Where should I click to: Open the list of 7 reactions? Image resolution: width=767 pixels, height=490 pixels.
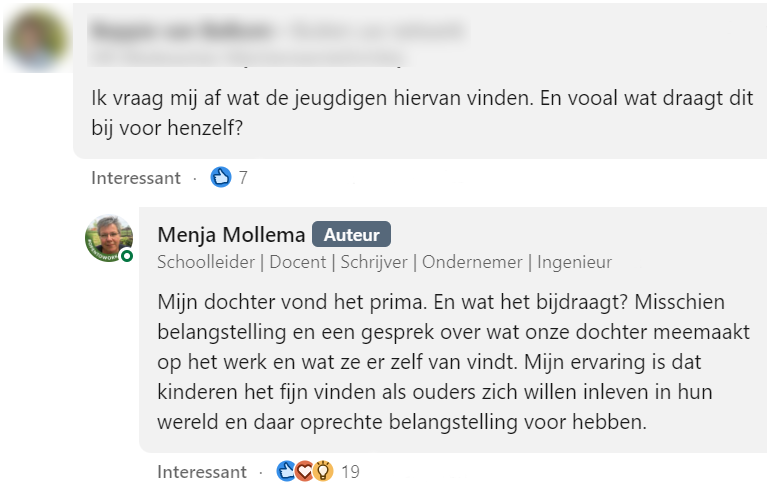tap(243, 178)
